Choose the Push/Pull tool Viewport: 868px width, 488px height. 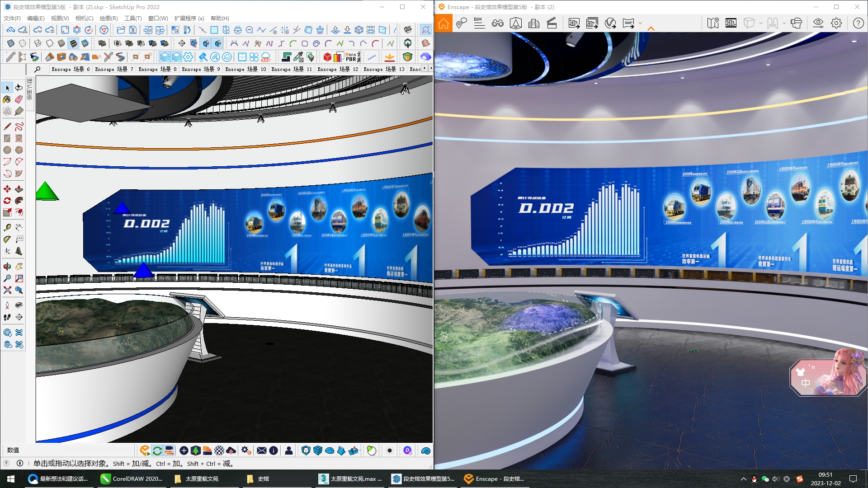[19, 189]
